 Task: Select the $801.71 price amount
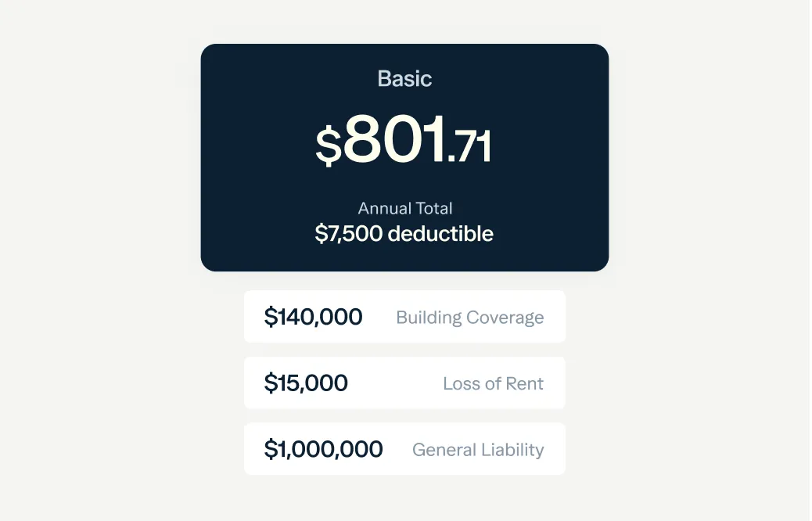tap(404, 141)
